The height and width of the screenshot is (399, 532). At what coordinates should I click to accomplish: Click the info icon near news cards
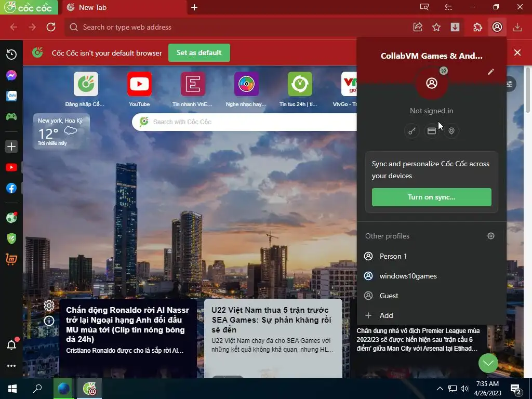pos(49,321)
